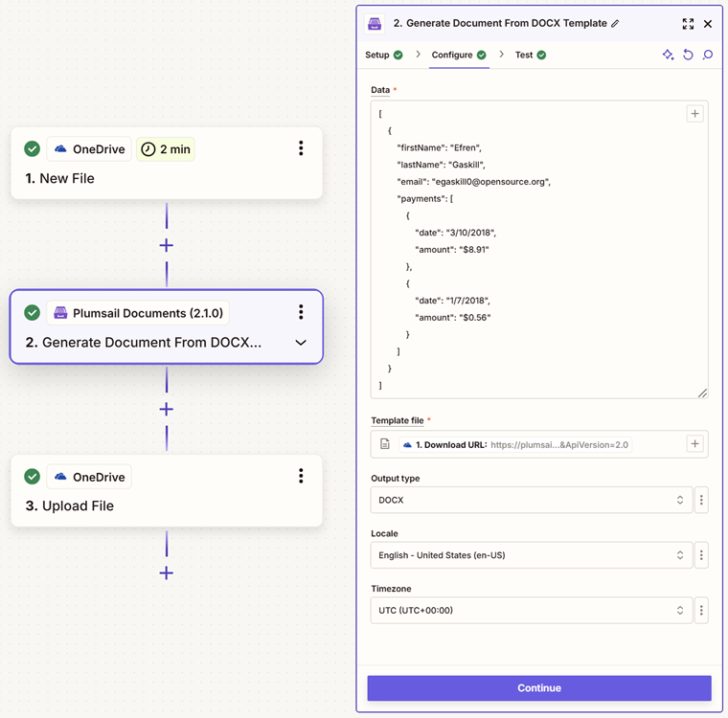Screen dimensions: 728x718
Task: Add a step between Plumsail and Upload File
Action: (167, 410)
